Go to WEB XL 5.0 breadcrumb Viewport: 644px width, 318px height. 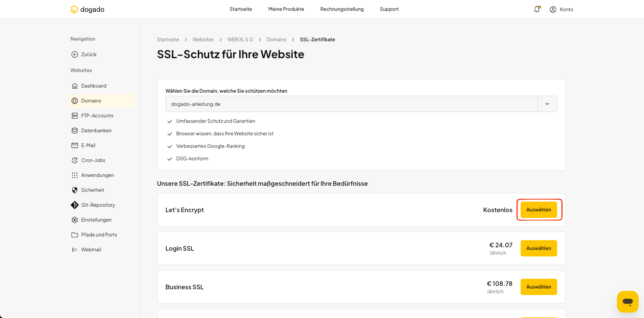(240, 40)
